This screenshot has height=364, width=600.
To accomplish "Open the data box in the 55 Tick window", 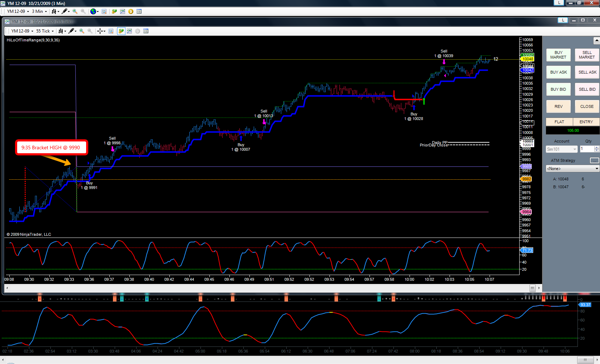I will tap(111, 31).
